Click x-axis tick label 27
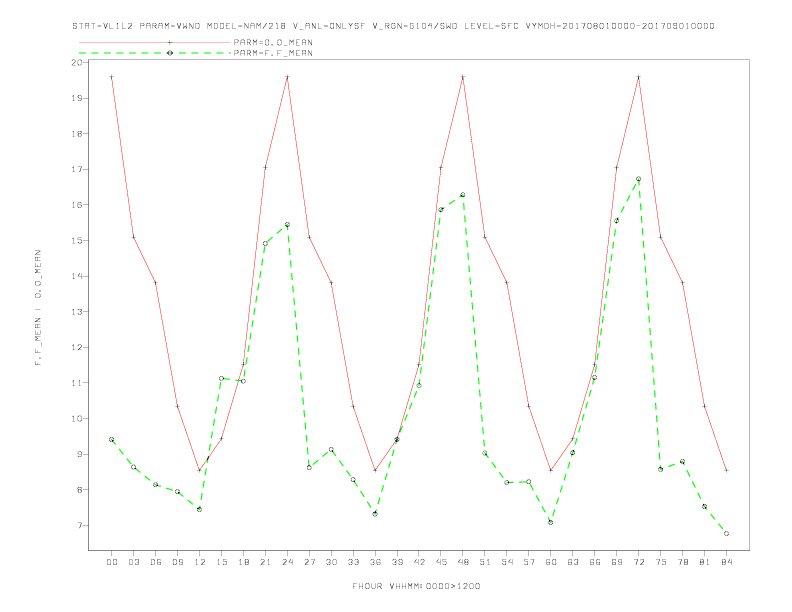The width and height of the screenshot is (792, 612). pos(309,562)
